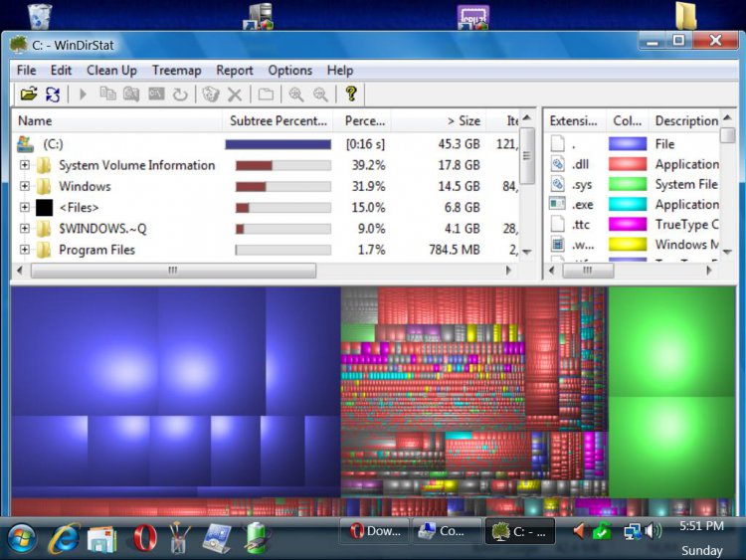Open the Report menu
This screenshot has height=560, width=746.
tap(235, 71)
